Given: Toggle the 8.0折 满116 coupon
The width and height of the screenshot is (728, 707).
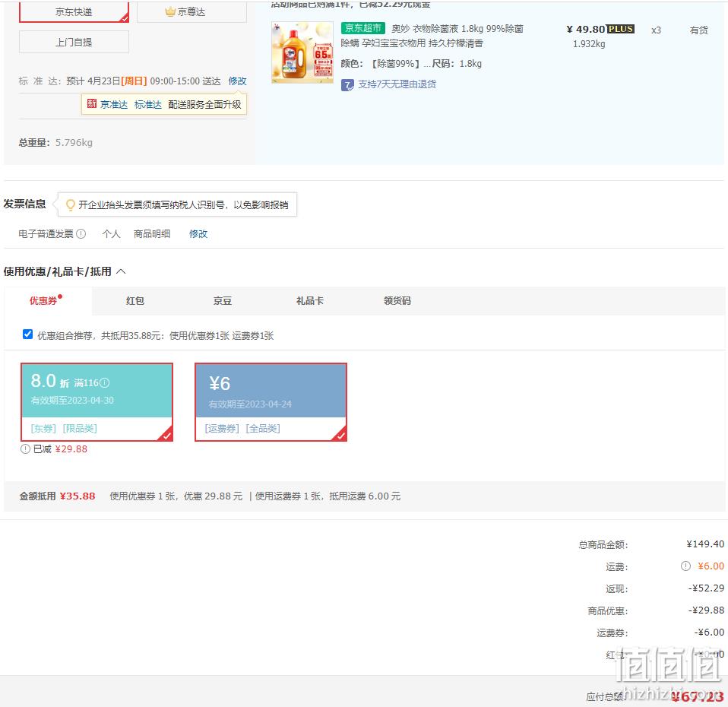Looking at the screenshot, I should [97, 402].
